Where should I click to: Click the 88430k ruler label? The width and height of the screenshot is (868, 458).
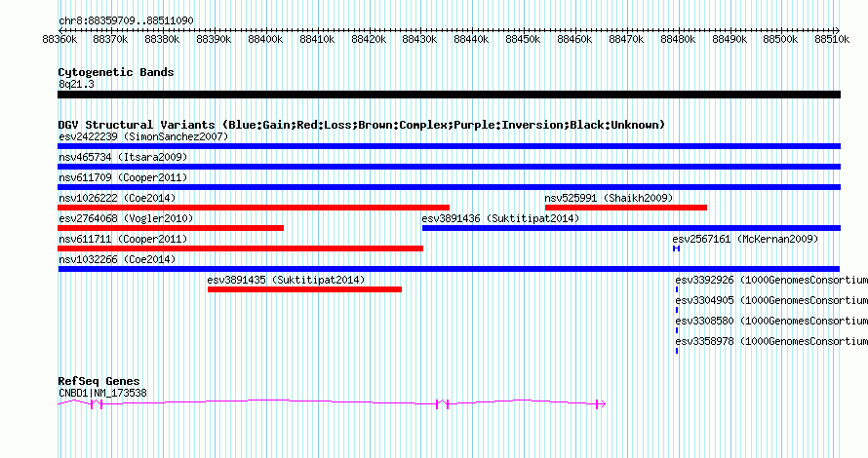[x=419, y=39]
